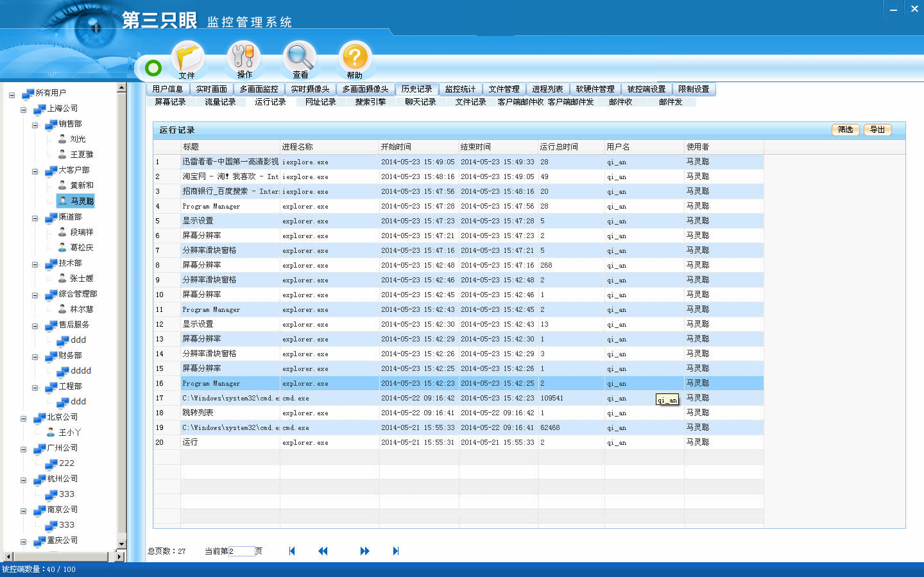Click the 筛选 filter button

tap(846, 130)
